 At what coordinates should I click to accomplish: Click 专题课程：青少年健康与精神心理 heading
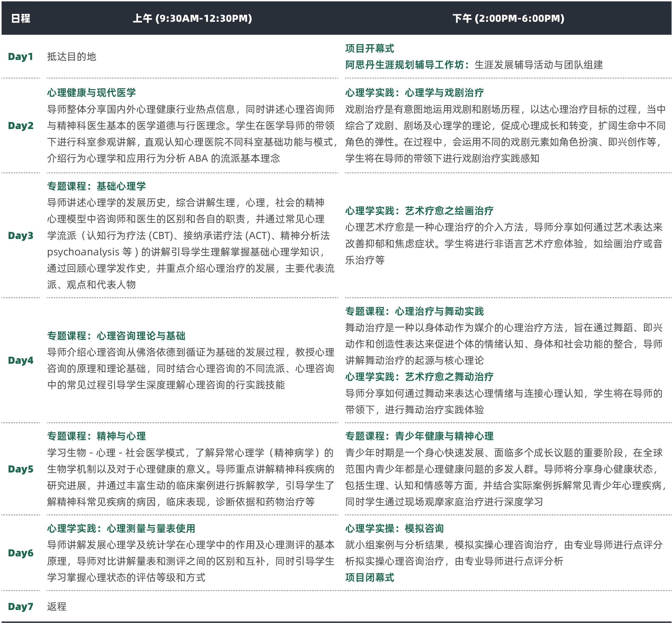click(x=419, y=436)
